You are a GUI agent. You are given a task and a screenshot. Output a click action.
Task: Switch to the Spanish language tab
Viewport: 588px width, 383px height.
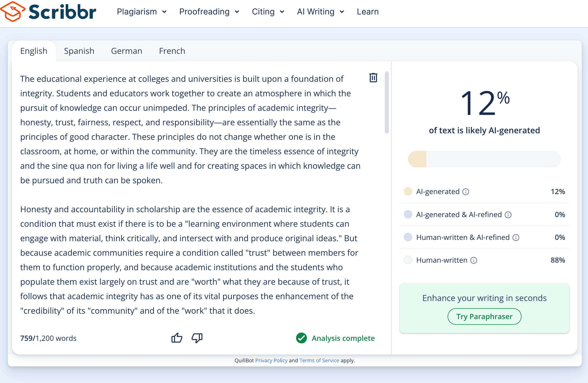79,51
